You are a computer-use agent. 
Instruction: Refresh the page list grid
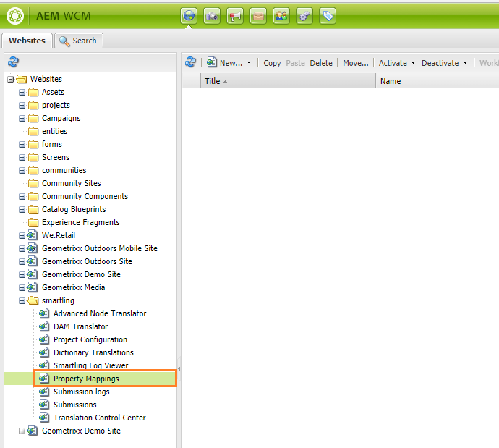190,62
